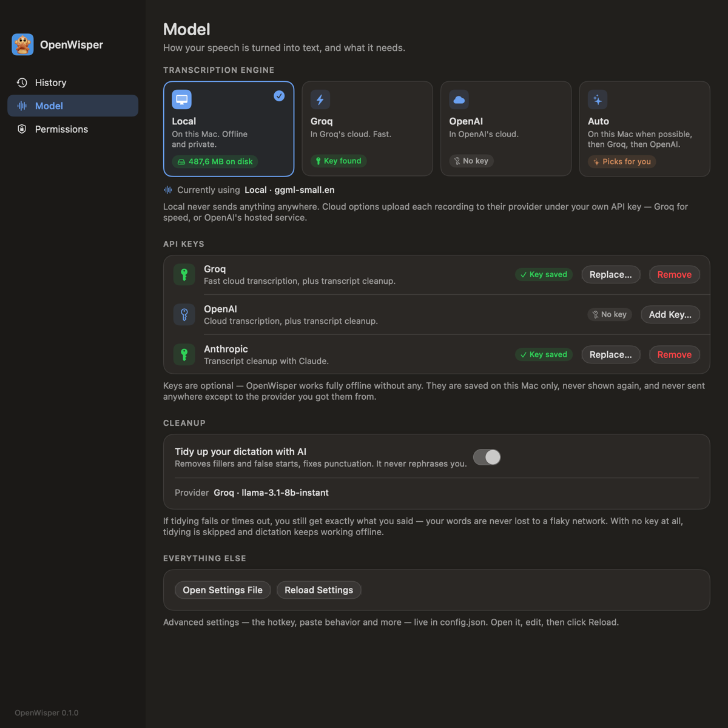Add an OpenAI API key
The height and width of the screenshot is (728, 728).
coord(670,315)
